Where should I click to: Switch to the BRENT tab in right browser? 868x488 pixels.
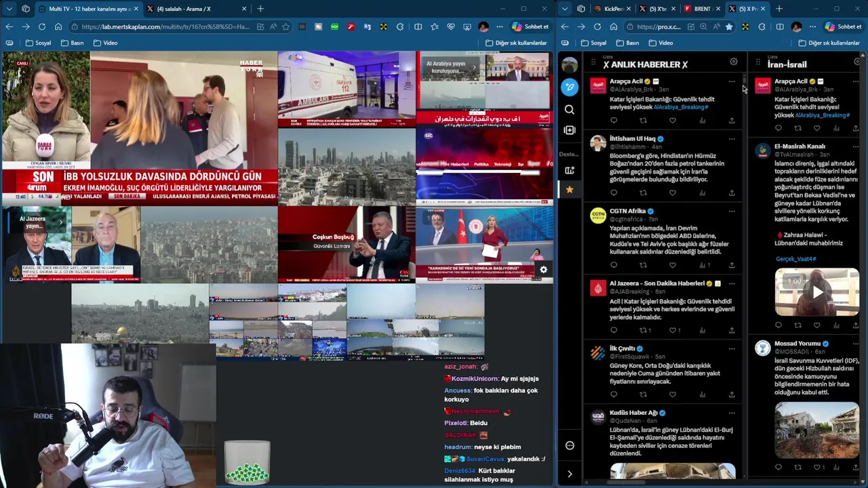(701, 9)
